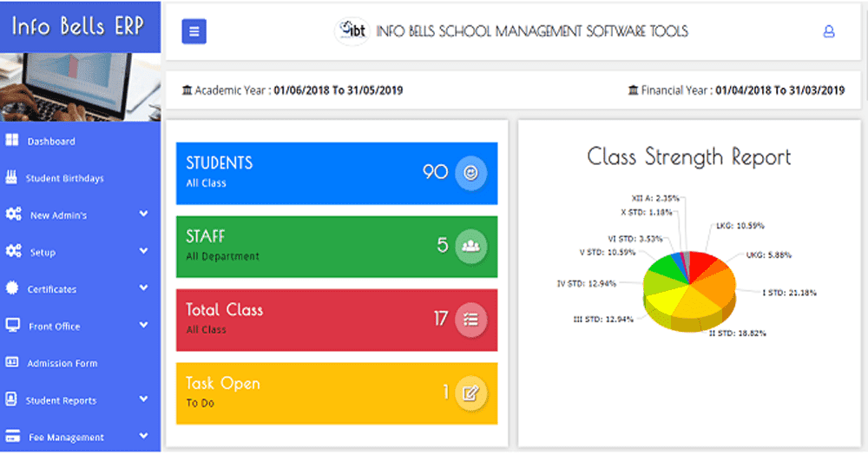Click the group icon on Staff card

[470, 246]
